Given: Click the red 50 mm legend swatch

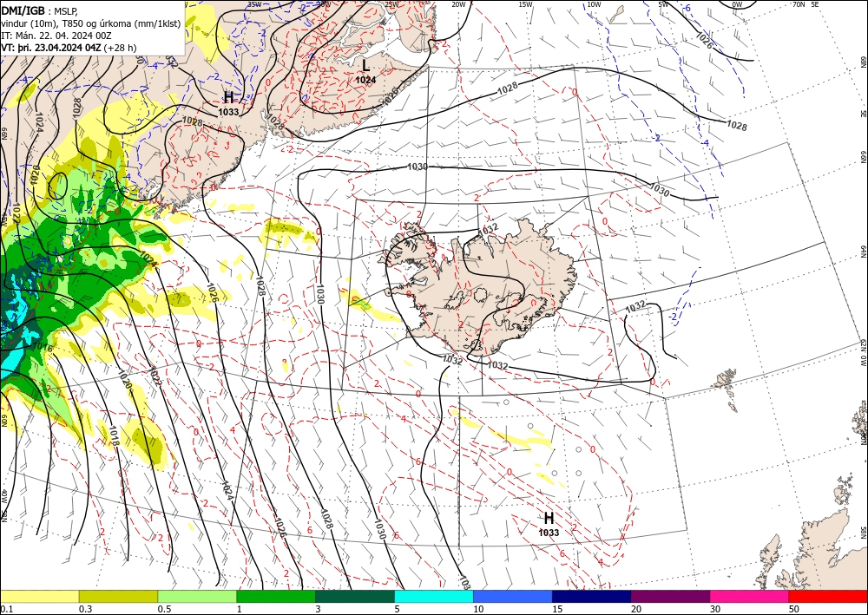Looking at the screenshot, I should click(828, 597).
